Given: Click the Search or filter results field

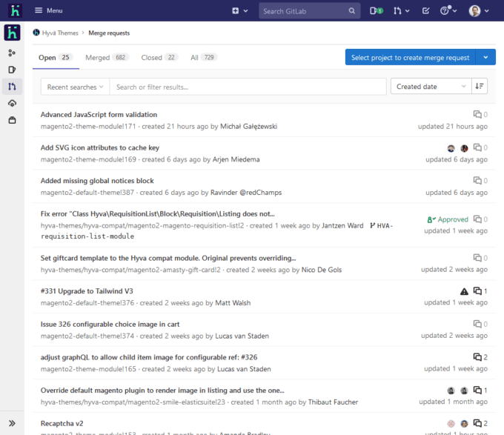Looking at the screenshot, I should coord(248,87).
